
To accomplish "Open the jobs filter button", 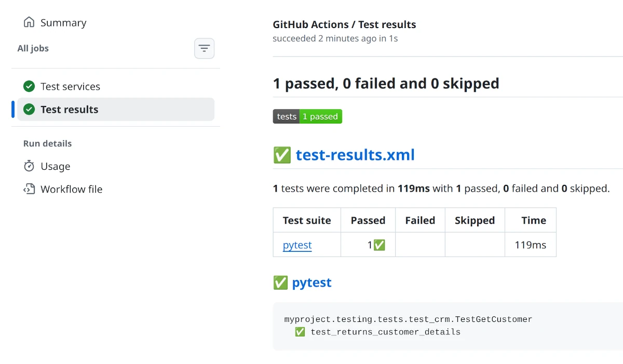I will 204,49.
